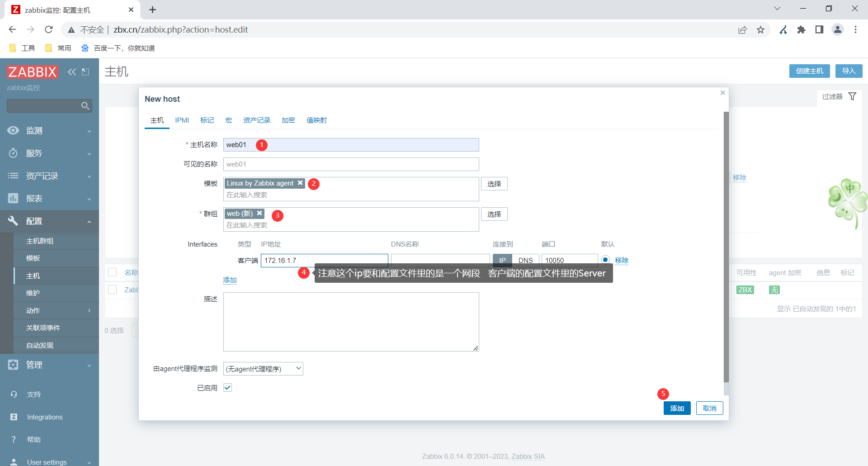Select the 默认 default interface radio button
The height and width of the screenshot is (466, 868).
(x=605, y=260)
